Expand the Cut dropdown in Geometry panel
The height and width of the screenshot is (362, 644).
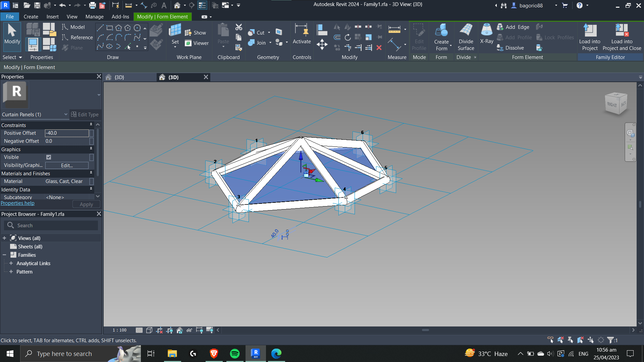269,33
